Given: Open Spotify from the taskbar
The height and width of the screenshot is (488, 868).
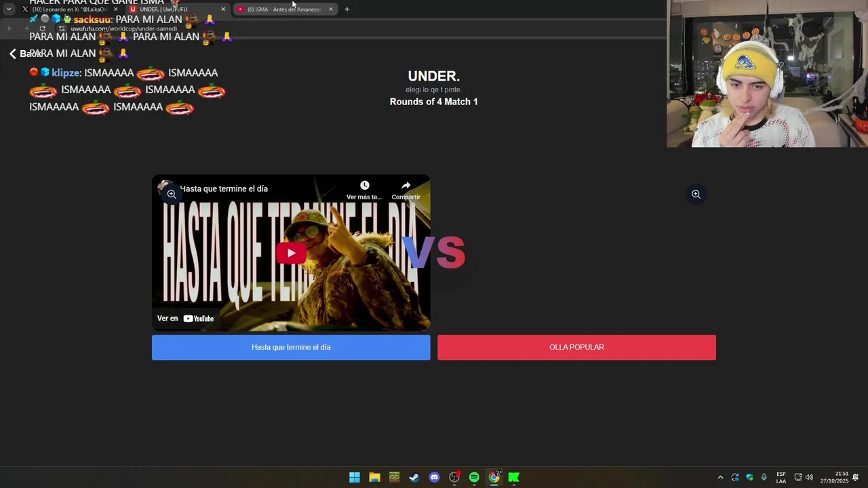Looking at the screenshot, I should (x=474, y=477).
